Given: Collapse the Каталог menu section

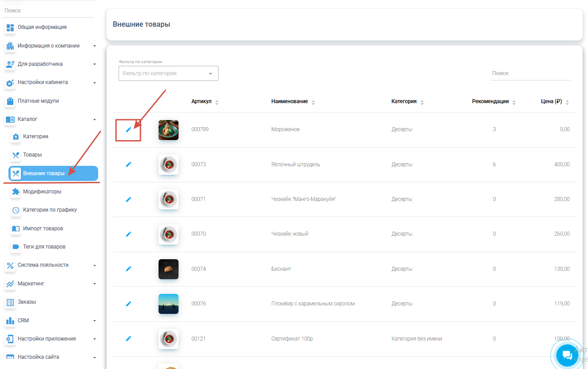Looking at the screenshot, I should pos(95,119).
